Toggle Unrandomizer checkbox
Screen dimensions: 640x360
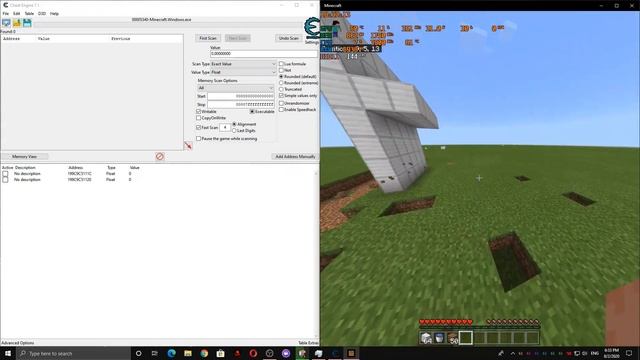click(x=281, y=103)
